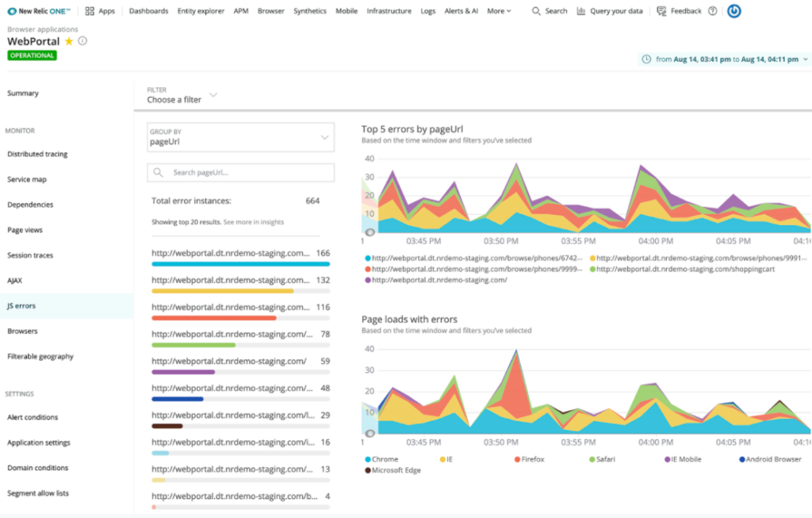Open Distributed tracing in sidebar
The height and width of the screenshot is (518, 812).
pyautogui.click(x=37, y=154)
